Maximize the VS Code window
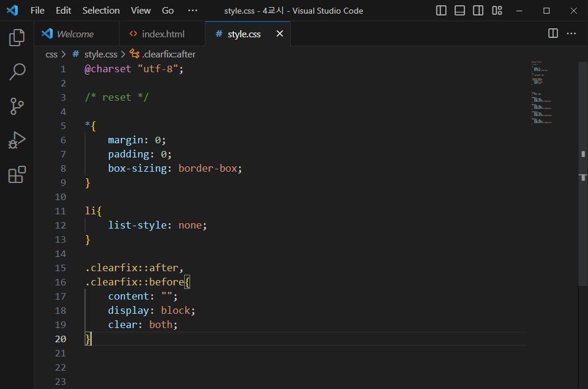 point(547,11)
